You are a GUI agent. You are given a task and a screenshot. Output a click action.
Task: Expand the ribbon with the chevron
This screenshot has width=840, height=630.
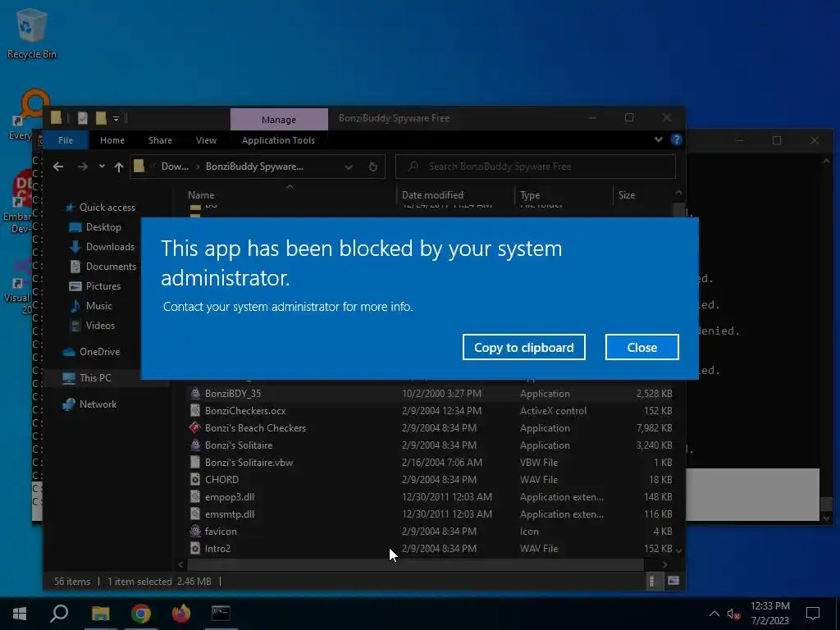point(659,139)
